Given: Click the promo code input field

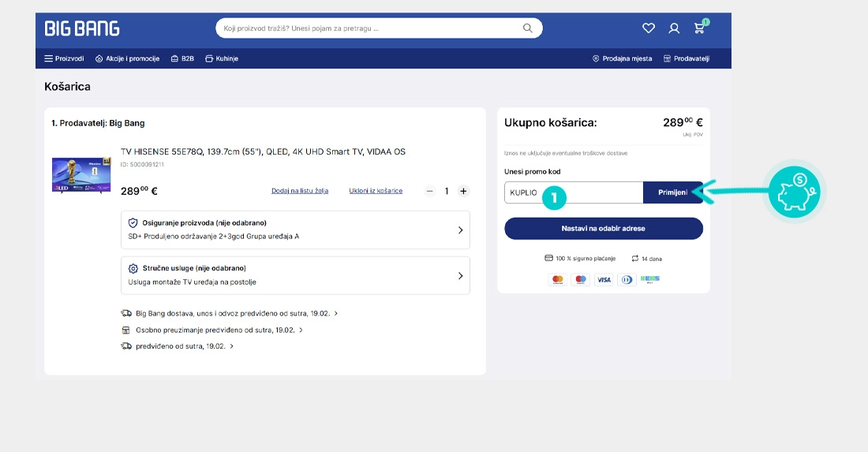Looking at the screenshot, I should (574, 192).
